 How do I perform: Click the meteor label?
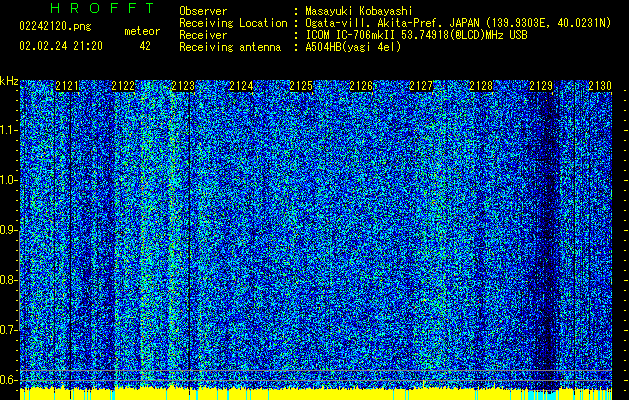tap(142, 31)
